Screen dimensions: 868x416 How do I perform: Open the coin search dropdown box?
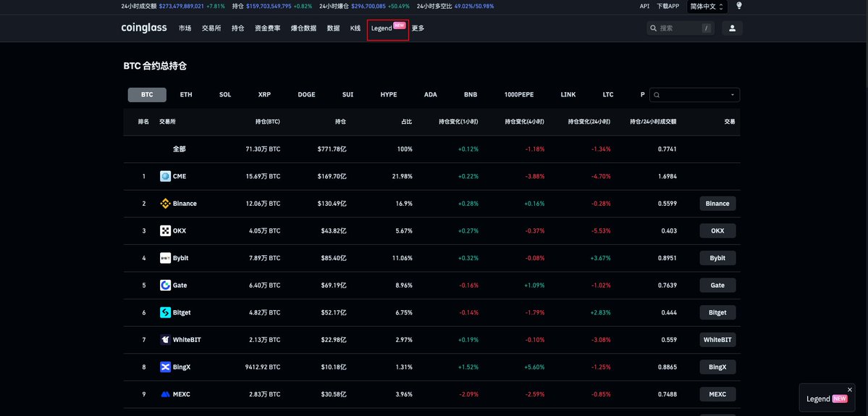695,95
